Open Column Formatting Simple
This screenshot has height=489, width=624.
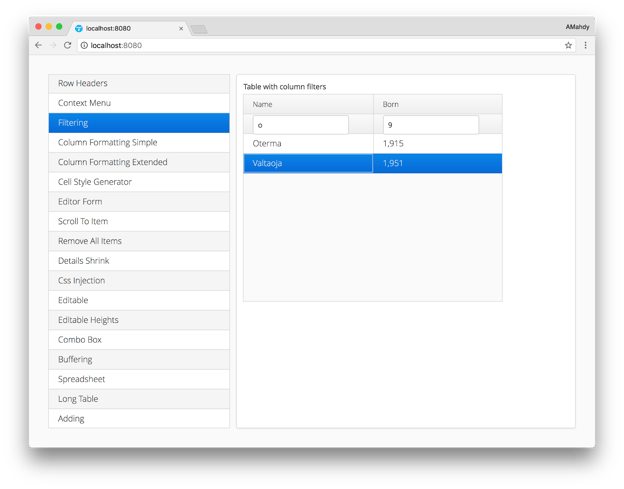139,142
